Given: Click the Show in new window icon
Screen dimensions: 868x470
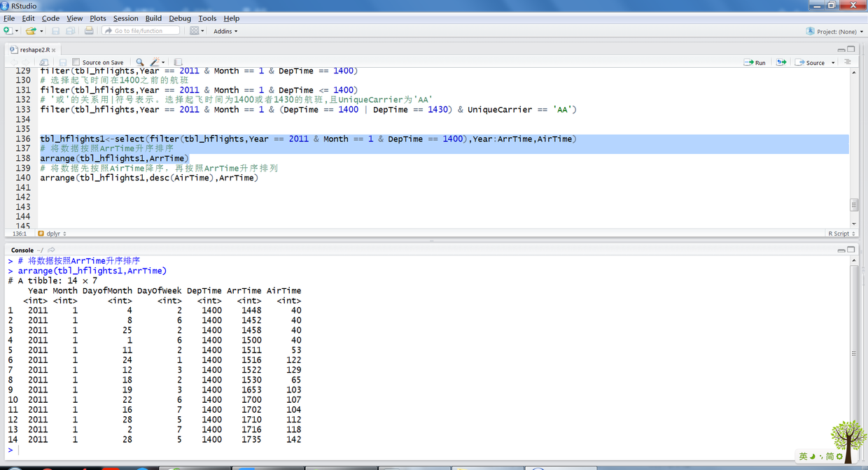Looking at the screenshot, I should point(44,62).
